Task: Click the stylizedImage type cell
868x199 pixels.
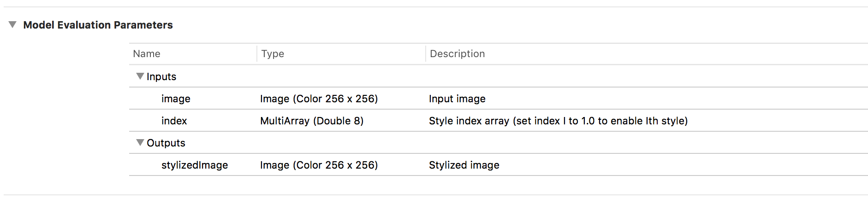Action: 319,165
